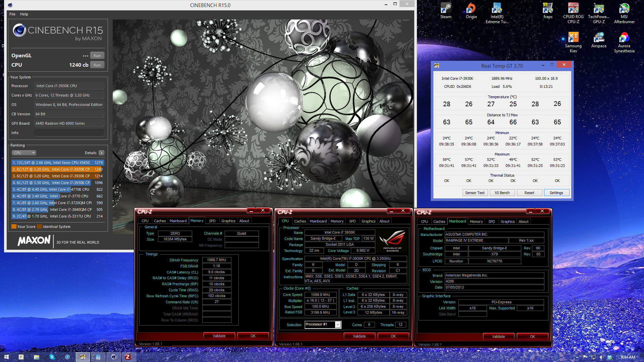Reset Real Temp min/max values
Screen dimensions: 644x362
[529, 193]
